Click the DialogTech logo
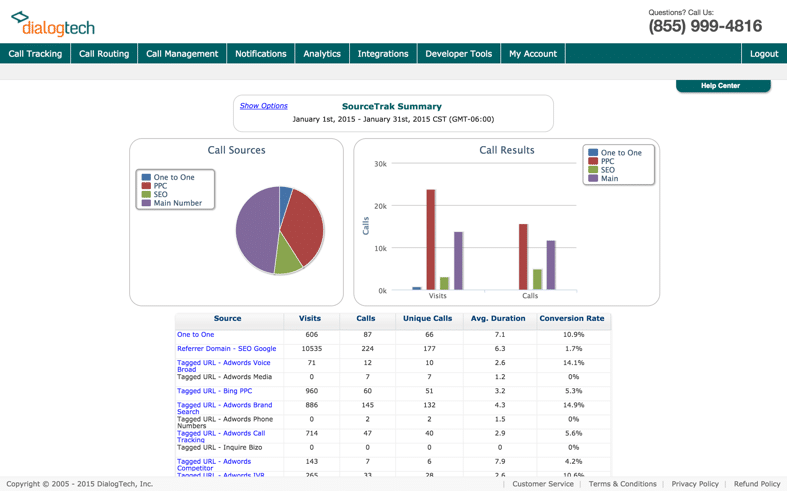The height and width of the screenshot is (491, 787). coord(53,24)
